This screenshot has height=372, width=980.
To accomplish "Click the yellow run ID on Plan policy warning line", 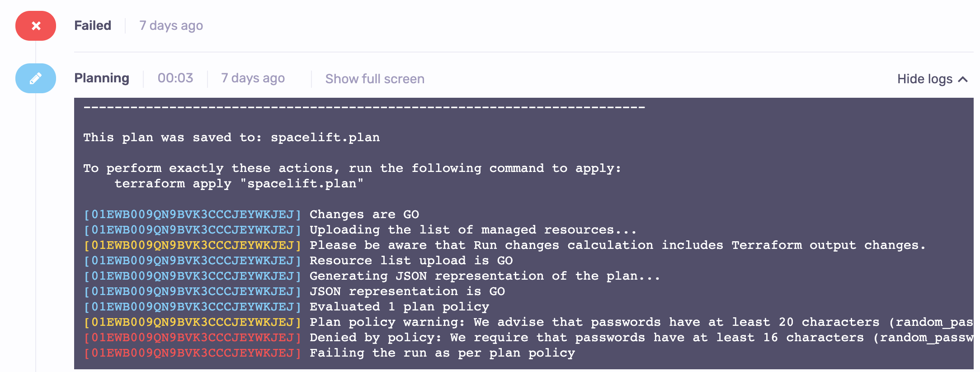I will point(193,322).
